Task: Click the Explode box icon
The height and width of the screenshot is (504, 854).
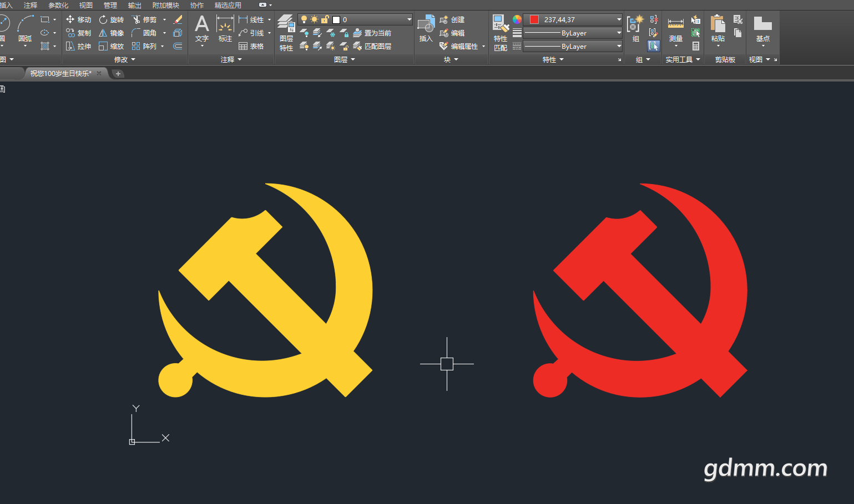Action: (178, 33)
